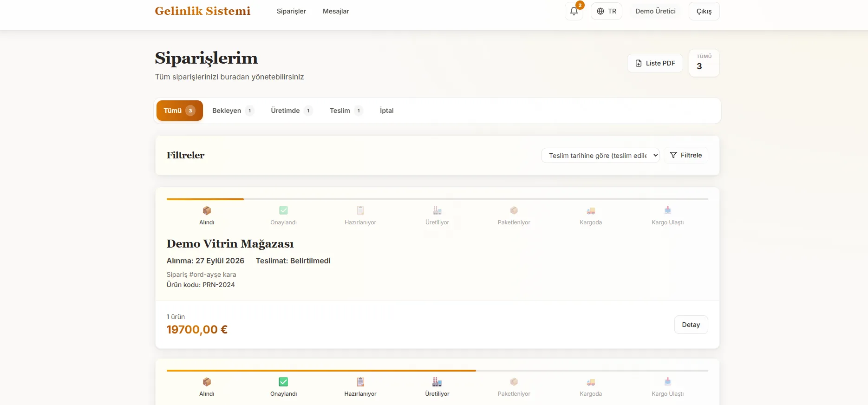
Task: Show the Teslim orders tab
Action: coord(346,111)
